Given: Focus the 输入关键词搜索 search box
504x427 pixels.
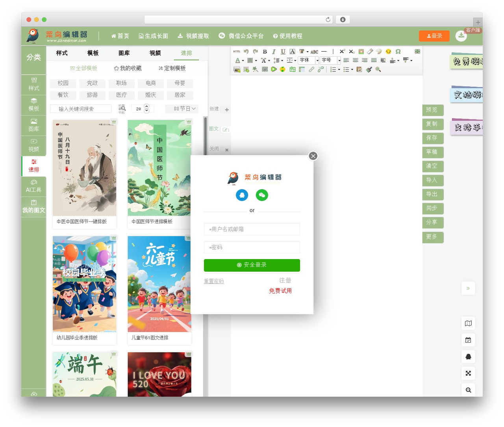Looking at the screenshot, I should (x=81, y=109).
